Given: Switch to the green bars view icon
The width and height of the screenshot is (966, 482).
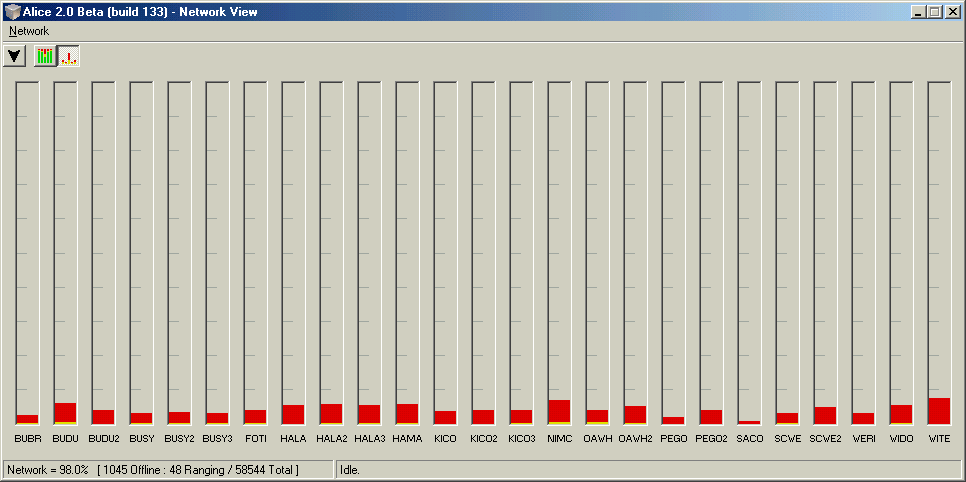Looking at the screenshot, I should coord(45,56).
